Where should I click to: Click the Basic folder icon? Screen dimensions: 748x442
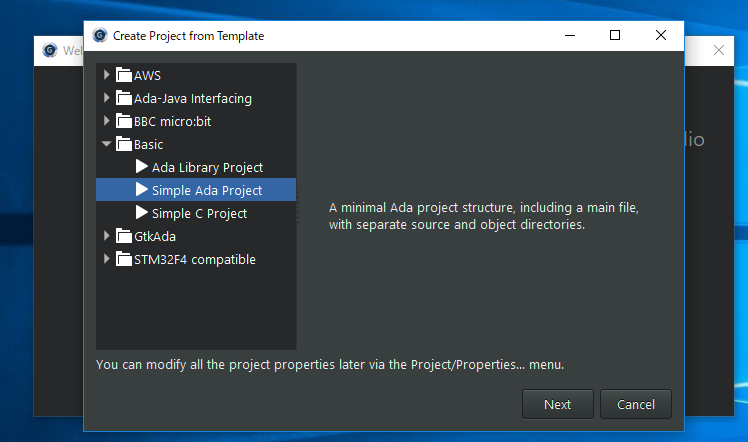click(124, 144)
